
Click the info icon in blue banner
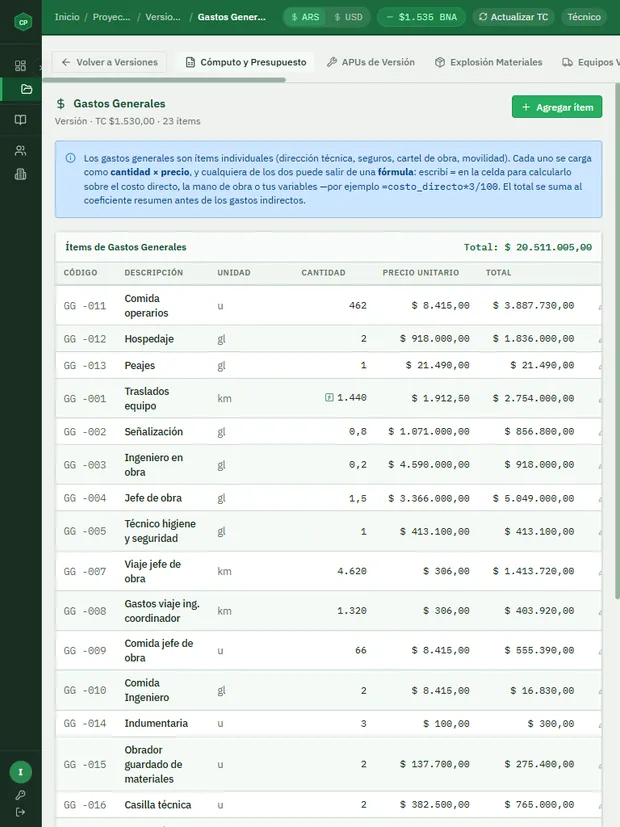click(70, 158)
